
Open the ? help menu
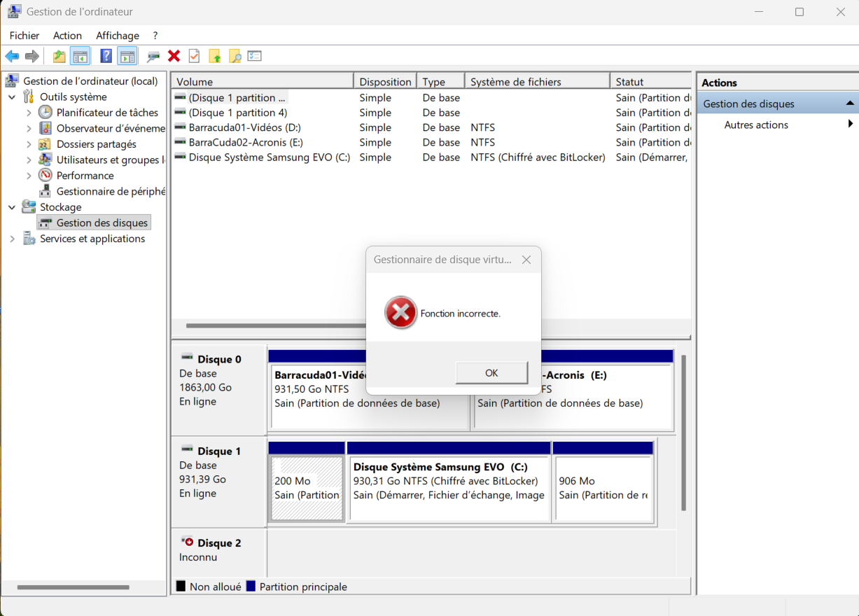pyautogui.click(x=155, y=36)
